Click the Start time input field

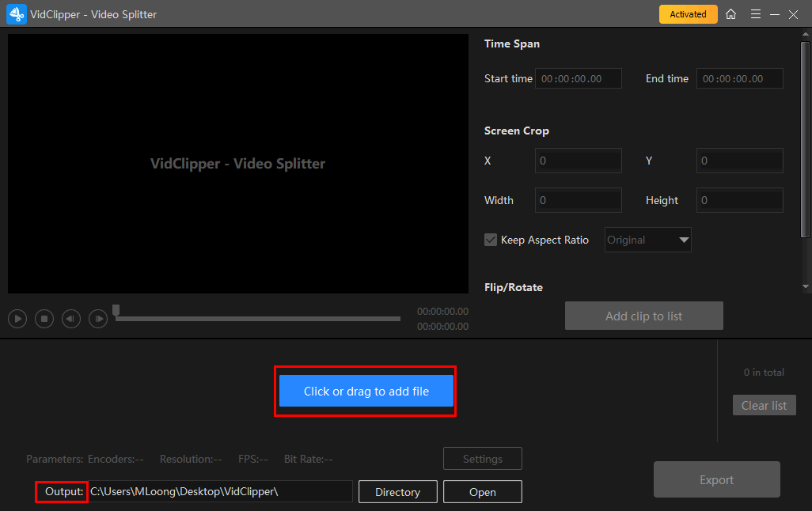[579, 78]
